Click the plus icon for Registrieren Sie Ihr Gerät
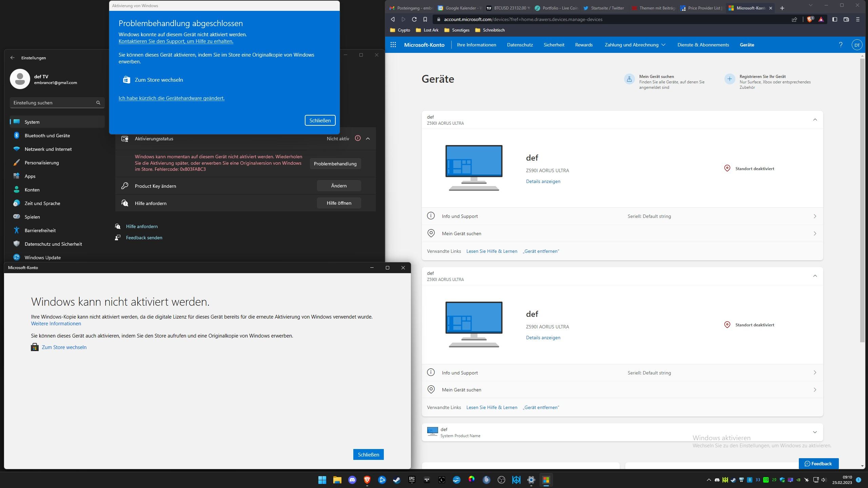 (x=730, y=79)
